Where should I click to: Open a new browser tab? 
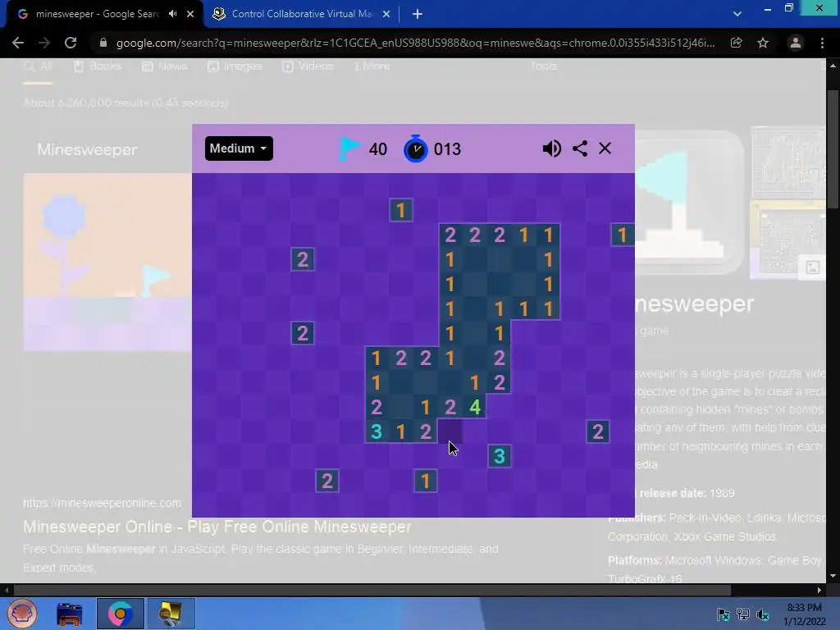click(418, 14)
